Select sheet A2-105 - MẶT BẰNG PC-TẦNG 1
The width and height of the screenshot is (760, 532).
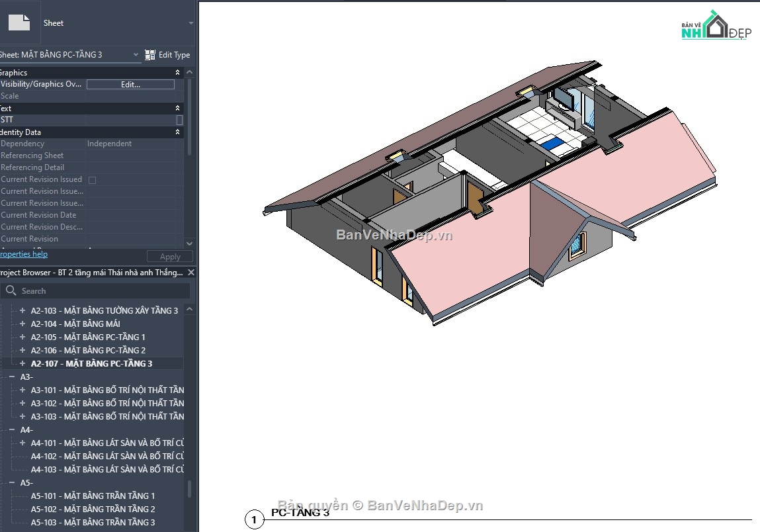(x=88, y=337)
